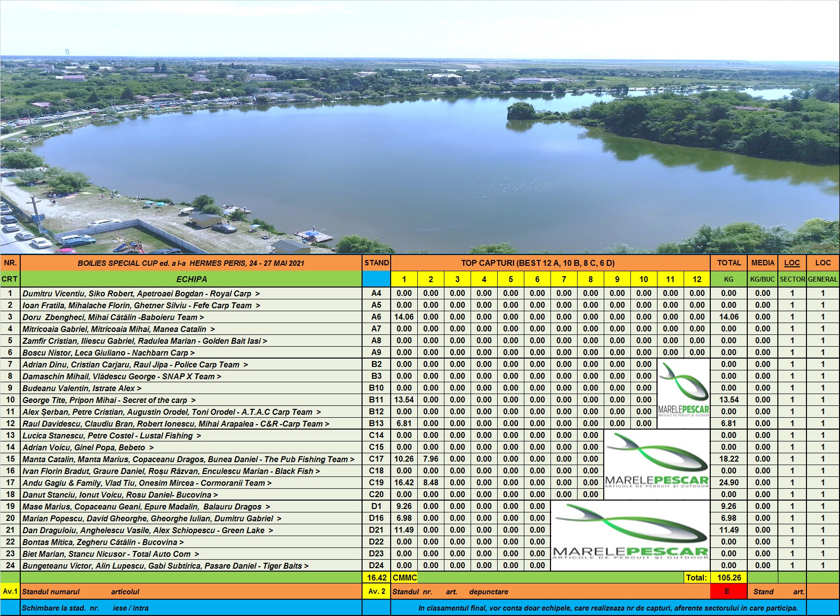Select the Royal Carp team row name

[x=191, y=293]
